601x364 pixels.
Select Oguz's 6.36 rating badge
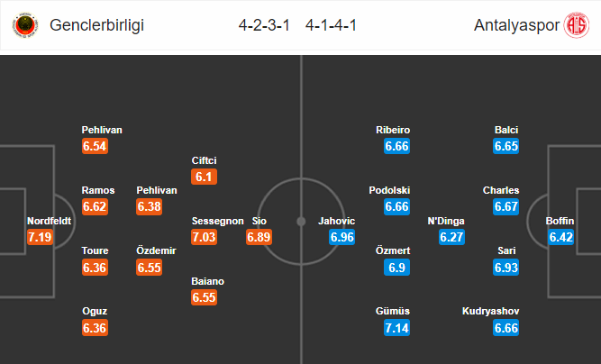95,328
